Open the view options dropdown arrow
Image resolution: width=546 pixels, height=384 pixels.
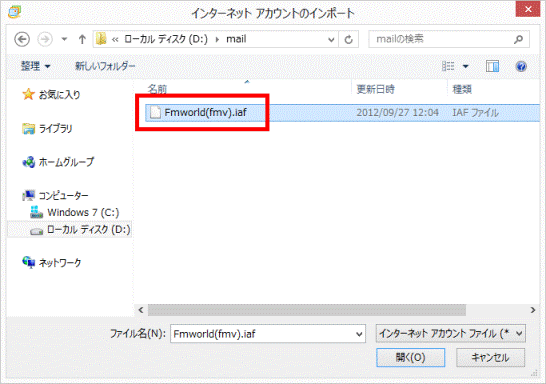466,66
